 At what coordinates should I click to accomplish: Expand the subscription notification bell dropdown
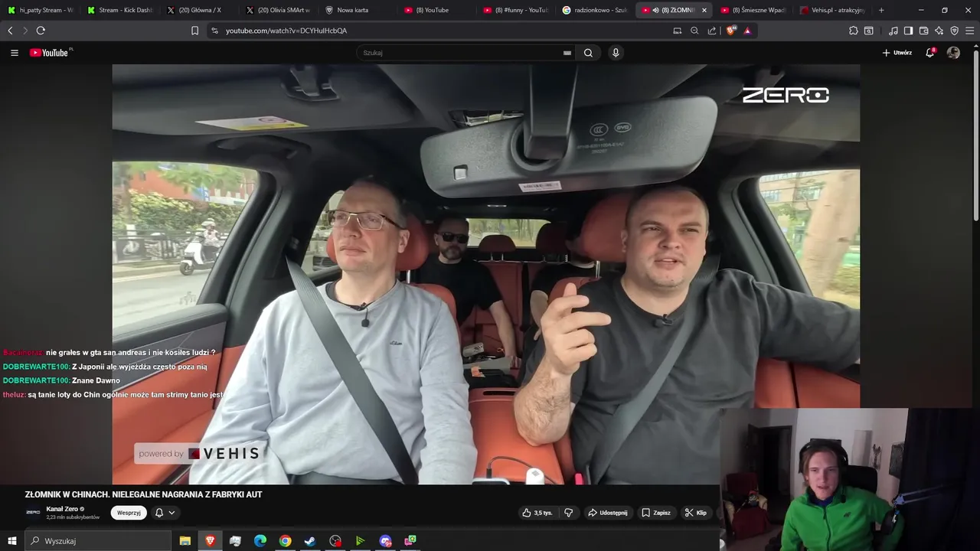165,513
